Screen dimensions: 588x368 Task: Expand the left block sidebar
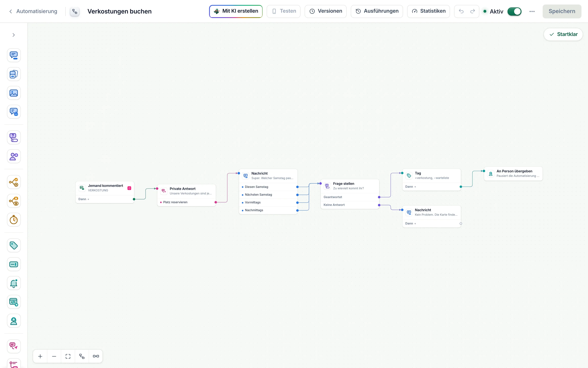14,35
